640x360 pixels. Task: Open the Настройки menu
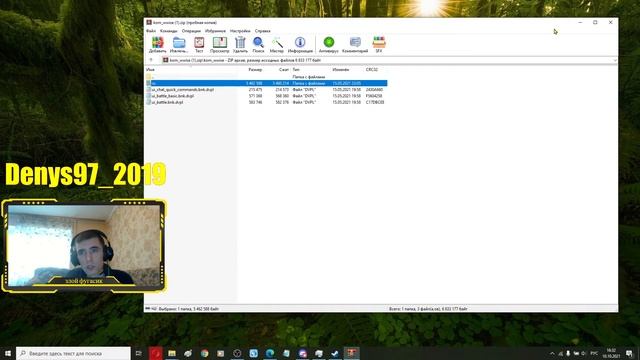(240, 31)
